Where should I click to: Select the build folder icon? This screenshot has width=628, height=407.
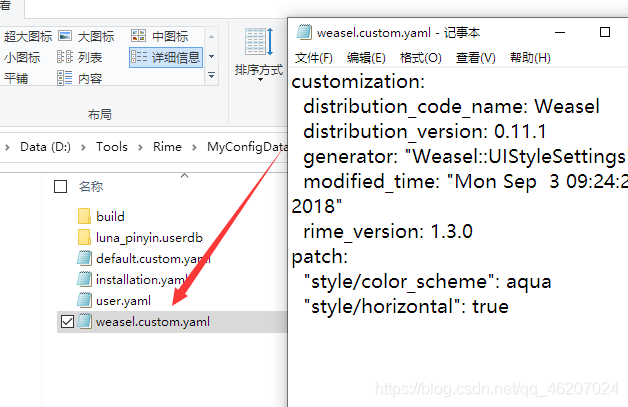point(84,216)
